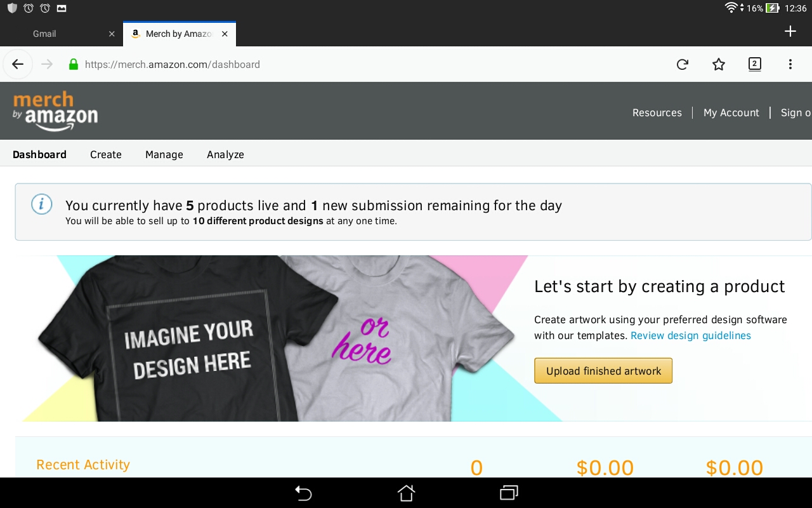The width and height of the screenshot is (812, 508).
Task: Tap the green padlock security icon
Action: (74, 64)
